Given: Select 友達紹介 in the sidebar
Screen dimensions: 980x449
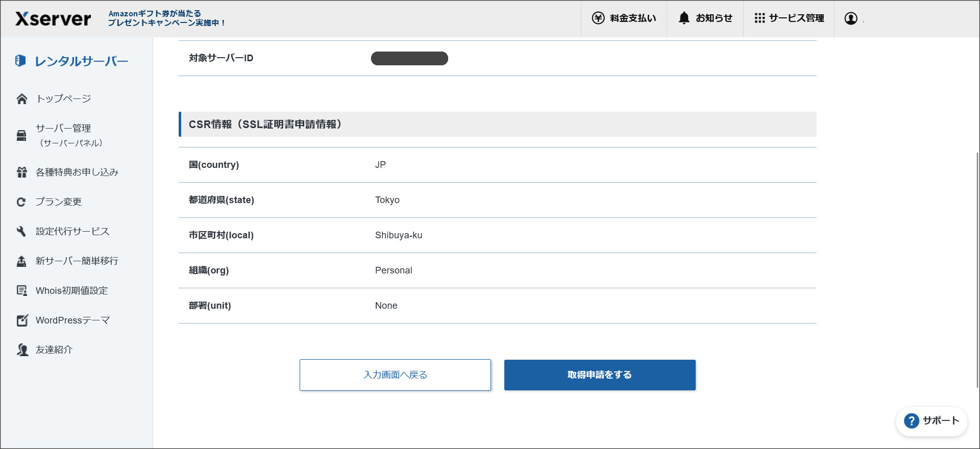Looking at the screenshot, I should pos(54,350).
